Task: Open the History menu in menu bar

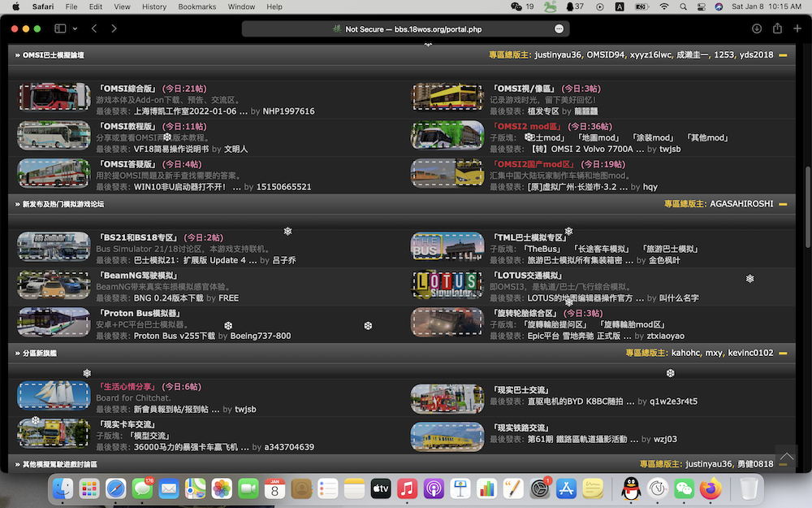Action: (x=154, y=7)
